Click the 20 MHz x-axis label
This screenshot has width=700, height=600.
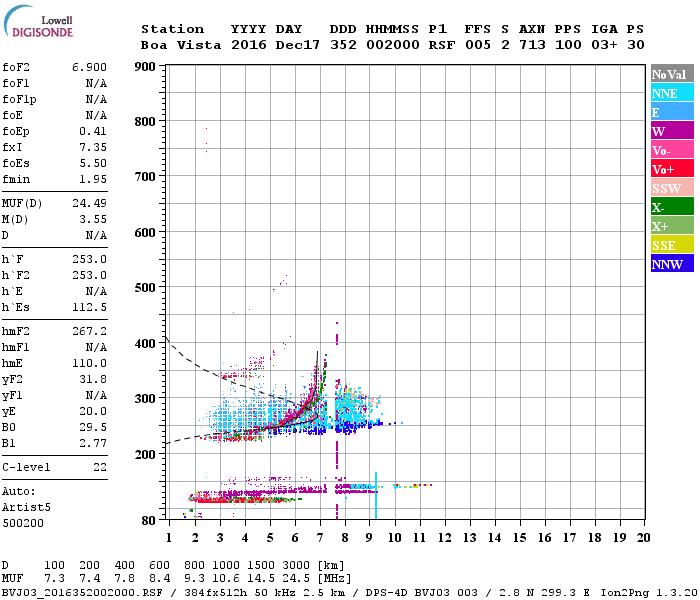(x=643, y=538)
